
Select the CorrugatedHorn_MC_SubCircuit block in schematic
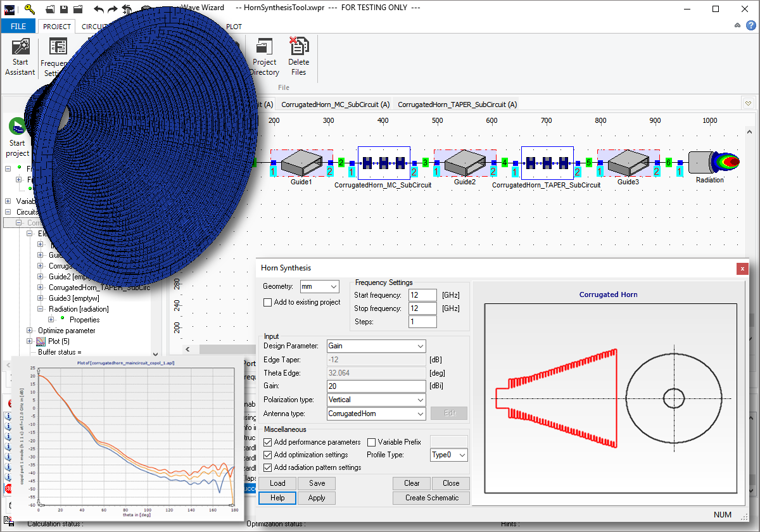click(384, 163)
